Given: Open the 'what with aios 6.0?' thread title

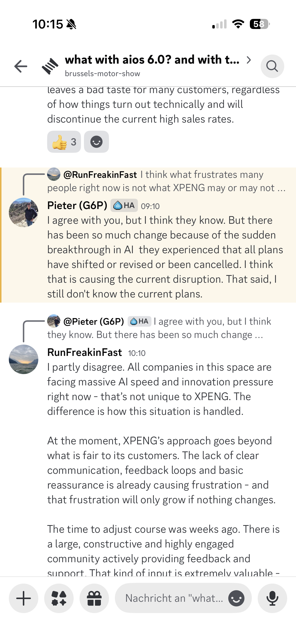Looking at the screenshot, I should point(152,60).
